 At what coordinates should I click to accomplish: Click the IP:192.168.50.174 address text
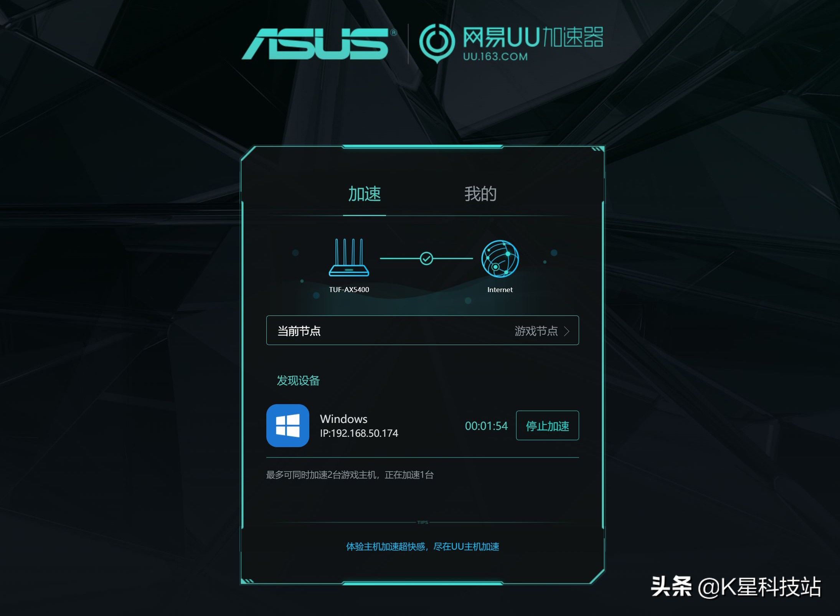pyautogui.click(x=359, y=433)
